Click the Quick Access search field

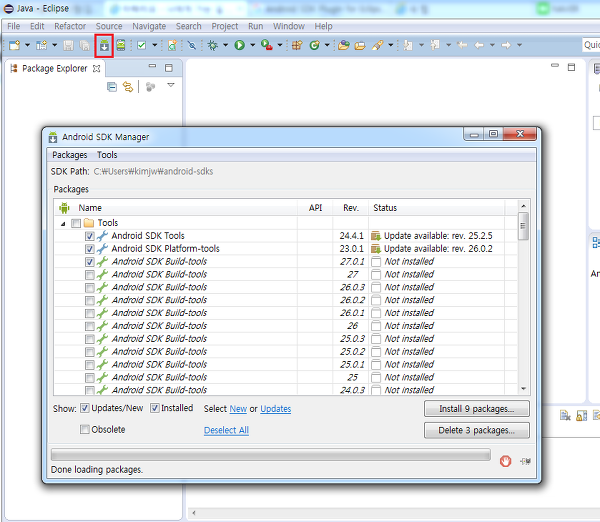pyautogui.click(x=591, y=45)
